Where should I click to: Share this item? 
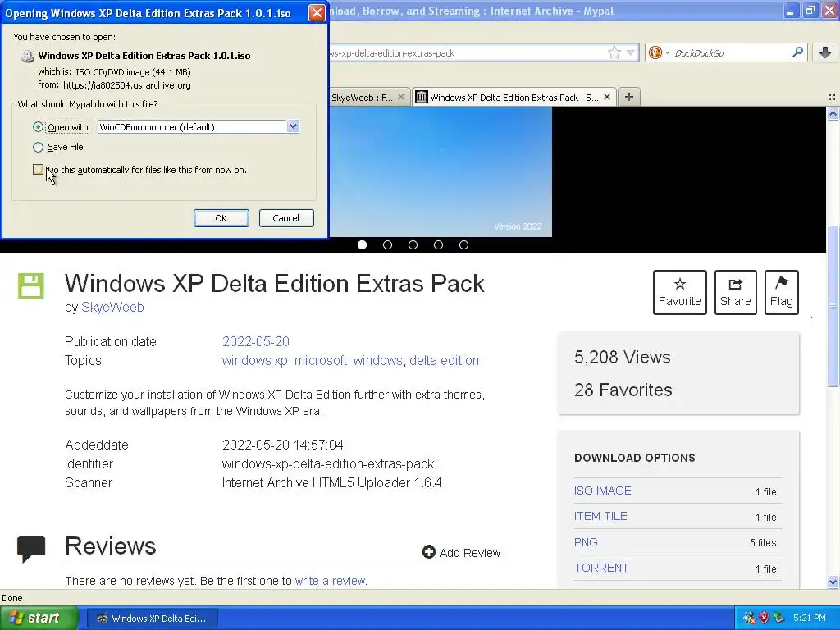736,293
